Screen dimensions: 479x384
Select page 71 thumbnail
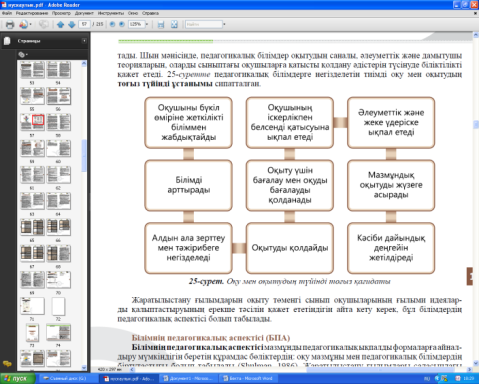point(32,306)
